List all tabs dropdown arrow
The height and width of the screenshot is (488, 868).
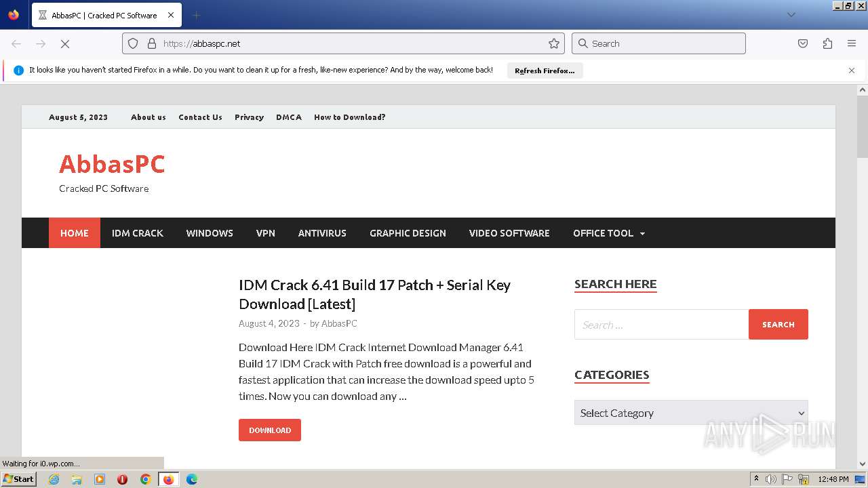pos(791,15)
